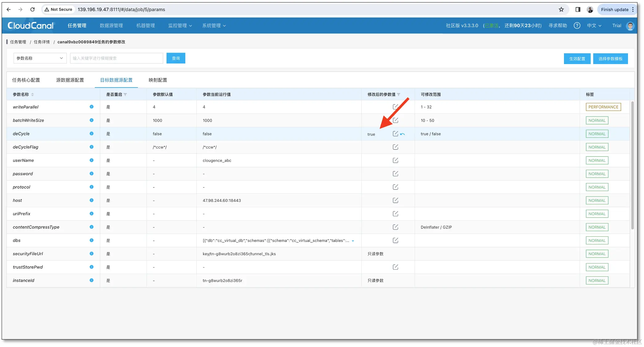
Task: Click the info icon next to writeParallel
Action: 91,107
